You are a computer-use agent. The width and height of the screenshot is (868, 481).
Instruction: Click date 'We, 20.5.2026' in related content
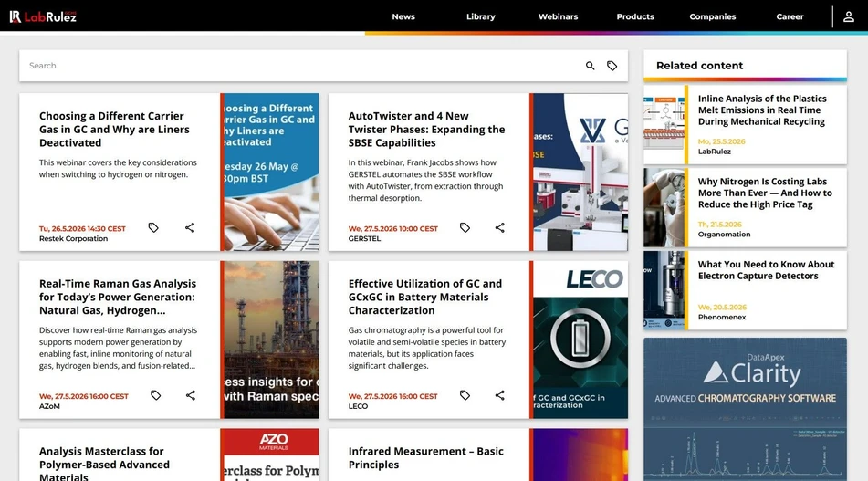coord(722,308)
